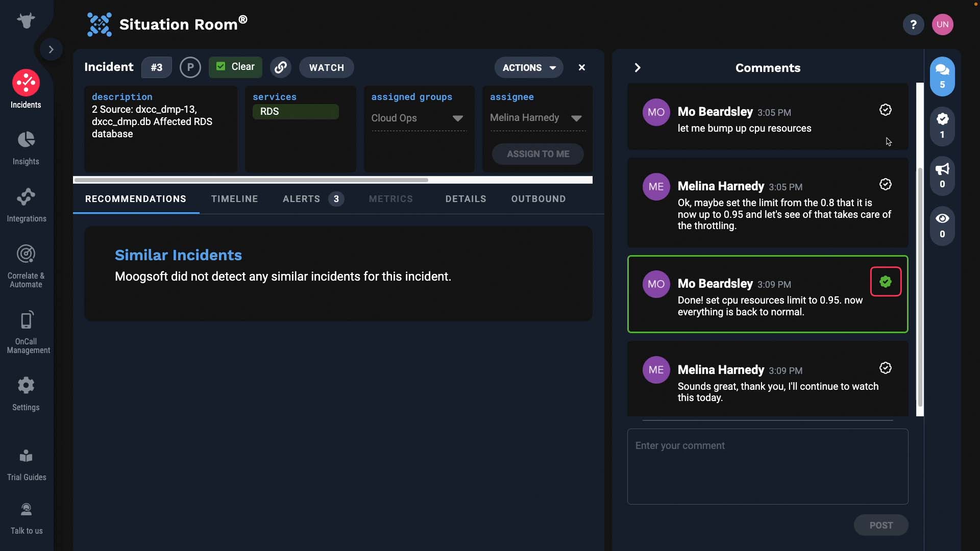Screen dimensions: 980x551
Task: Open the METRICS tab
Action: 391,199
